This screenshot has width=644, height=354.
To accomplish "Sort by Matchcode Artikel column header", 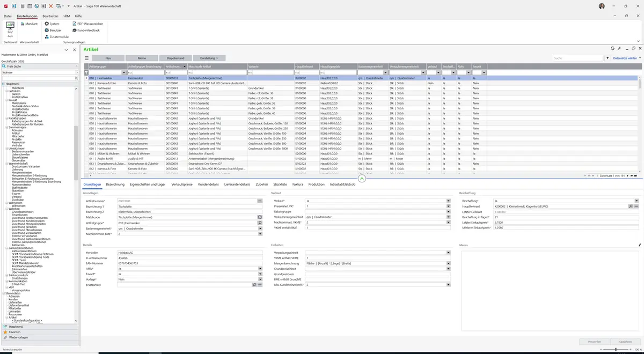I will click(x=217, y=67).
